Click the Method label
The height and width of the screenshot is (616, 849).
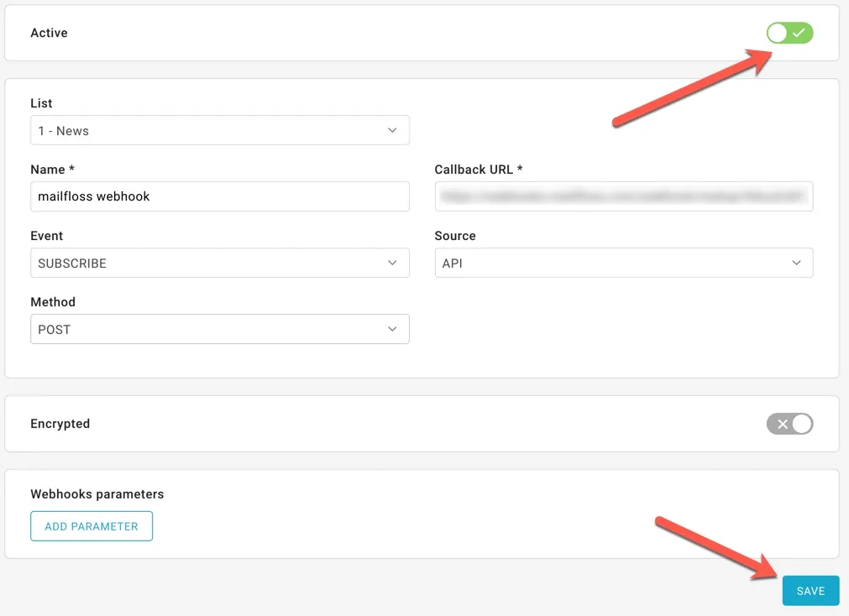click(53, 302)
